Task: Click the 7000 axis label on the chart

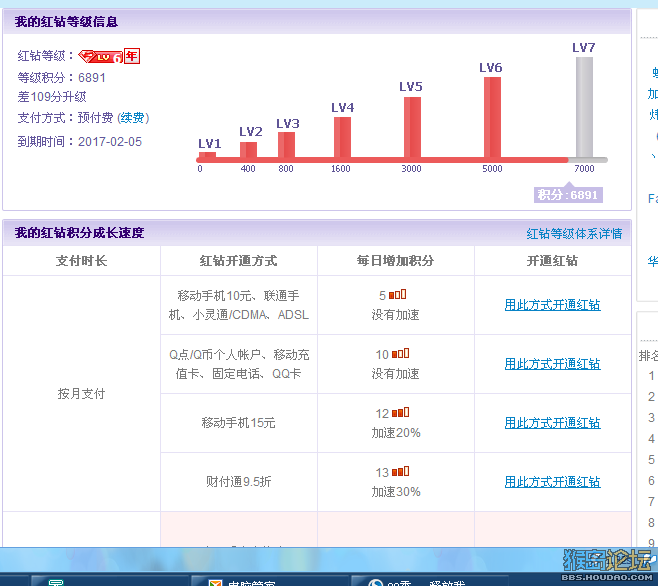Action: pyautogui.click(x=584, y=168)
